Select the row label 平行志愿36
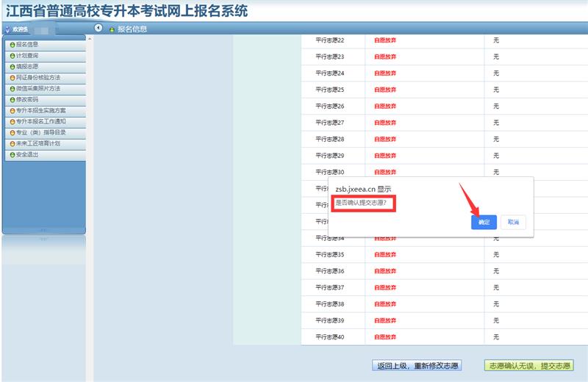The height and width of the screenshot is (382, 588). (329, 271)
